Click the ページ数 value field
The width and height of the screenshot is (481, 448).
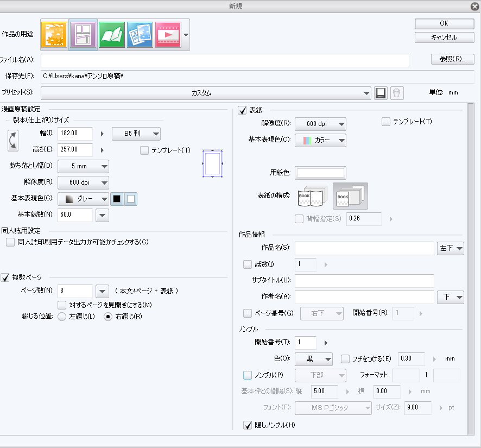(75, 291)
